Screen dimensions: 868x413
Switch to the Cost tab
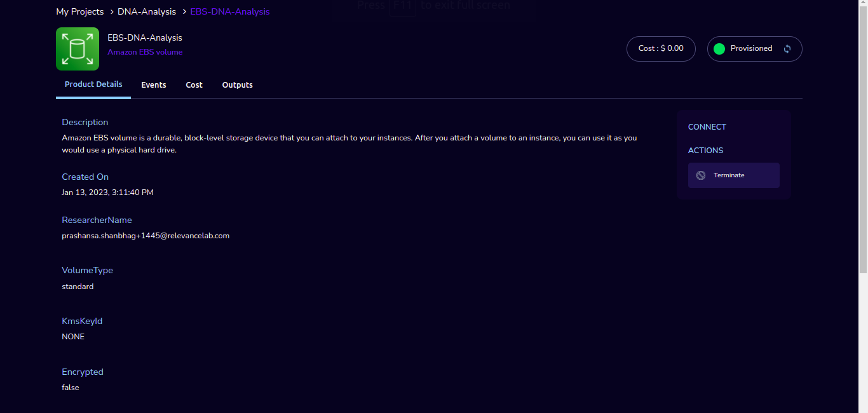(x=194, y=85)
